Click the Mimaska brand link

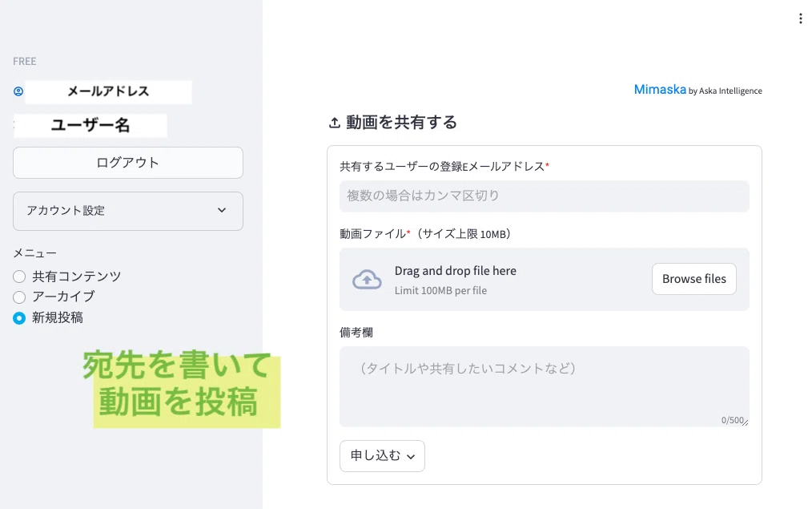click(660, 90)
